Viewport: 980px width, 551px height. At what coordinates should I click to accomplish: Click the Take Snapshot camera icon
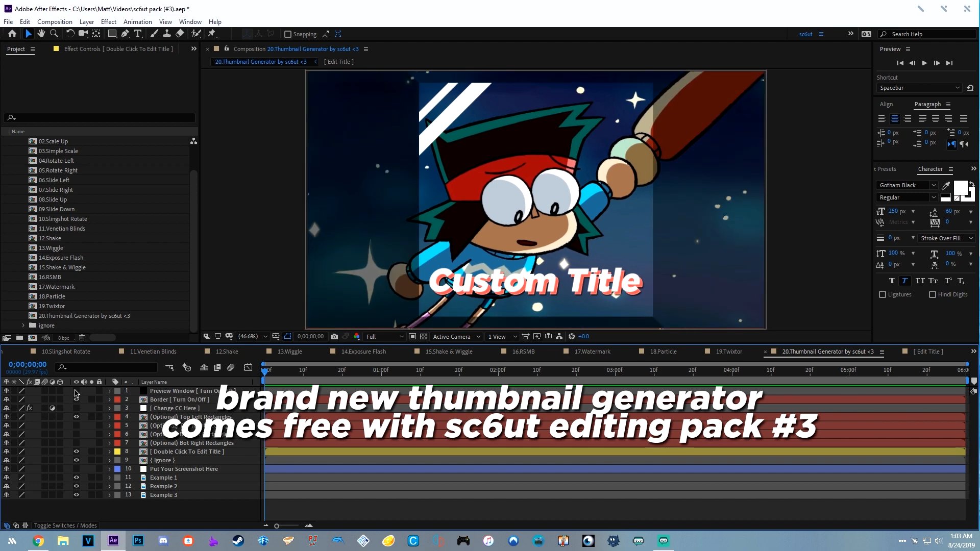334,337
